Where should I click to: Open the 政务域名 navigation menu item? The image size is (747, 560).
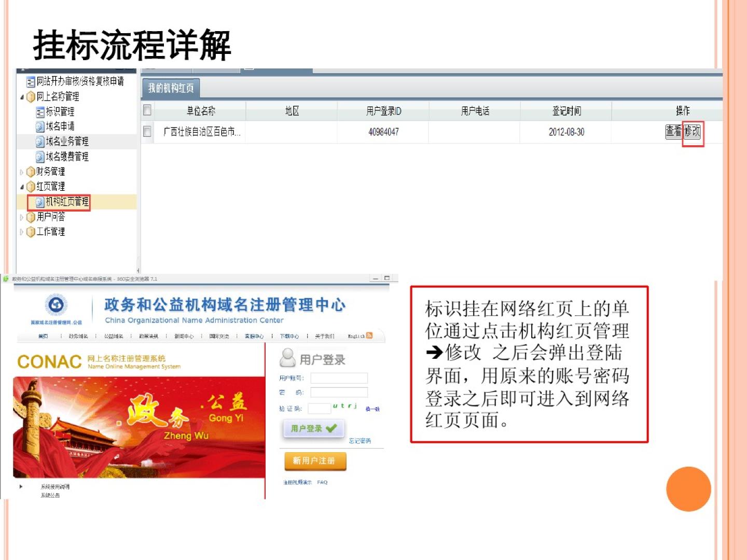point(78,336)
